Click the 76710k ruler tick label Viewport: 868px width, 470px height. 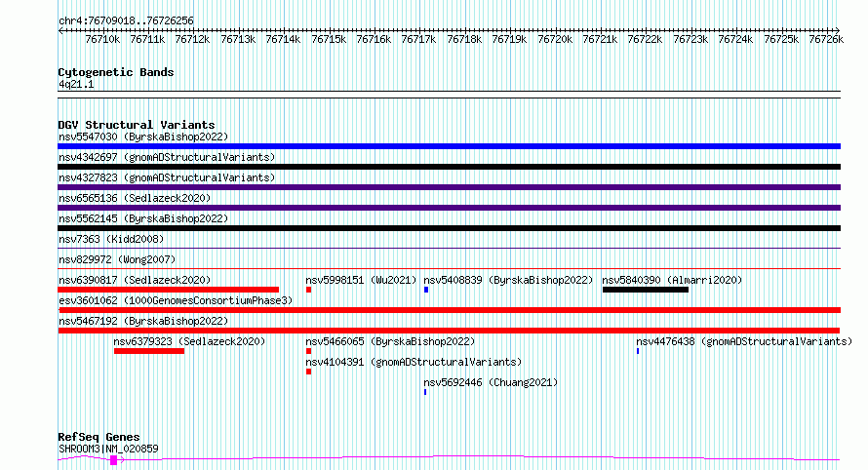(102, 39)
